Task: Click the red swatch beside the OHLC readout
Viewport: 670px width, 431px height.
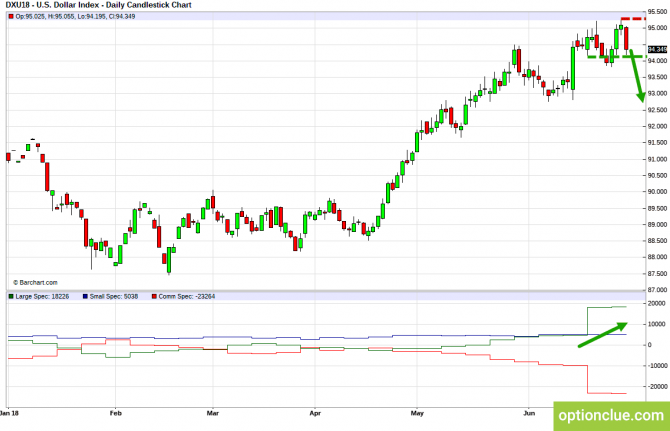Action: pyautogui.click(x=11, y=17)
